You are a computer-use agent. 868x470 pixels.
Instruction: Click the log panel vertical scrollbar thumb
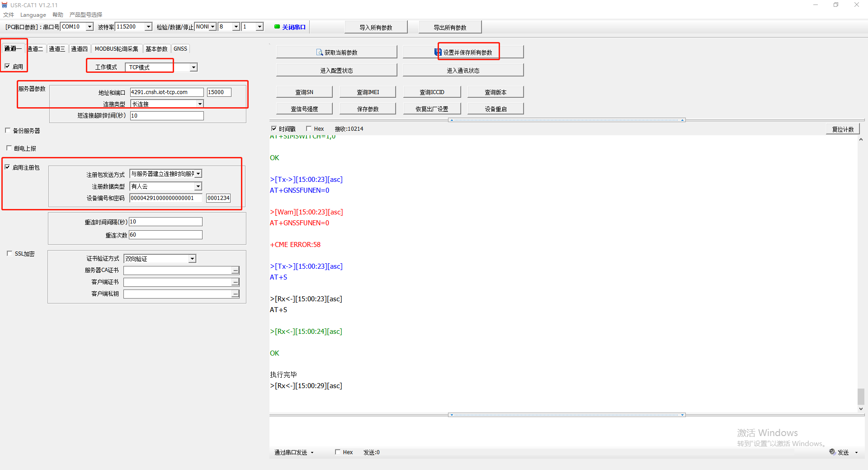[x=861, y=396]
